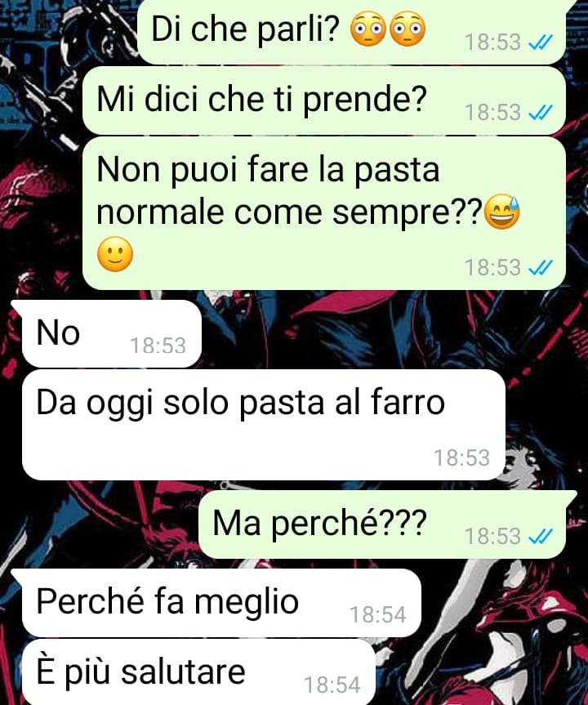The height and width of the screenshot is (705, 588).
Task: Select the 'Mi dici che ti prende?' message
Action: [x=324, y=100]
